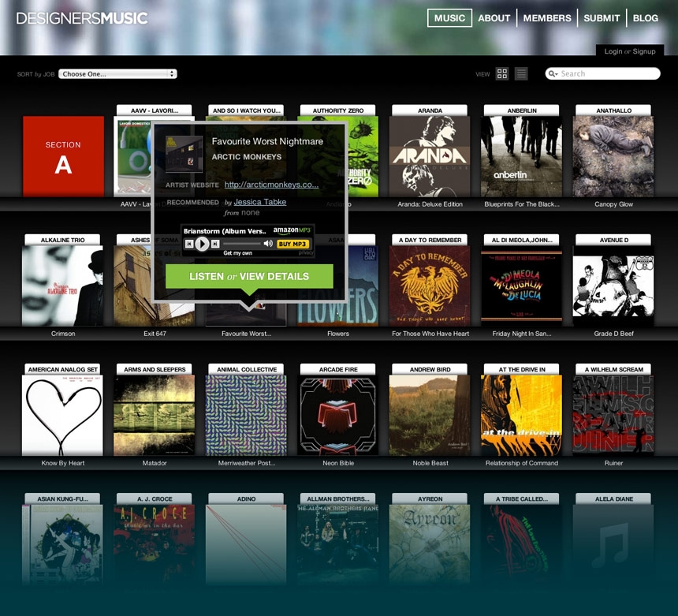Open the Members nav item
Viewport: 678px width, 616px height.
(547, 18)
